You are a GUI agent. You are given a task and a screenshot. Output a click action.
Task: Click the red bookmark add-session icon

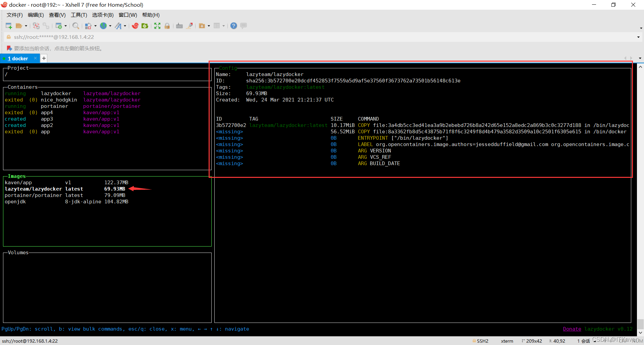pos(9,48)
